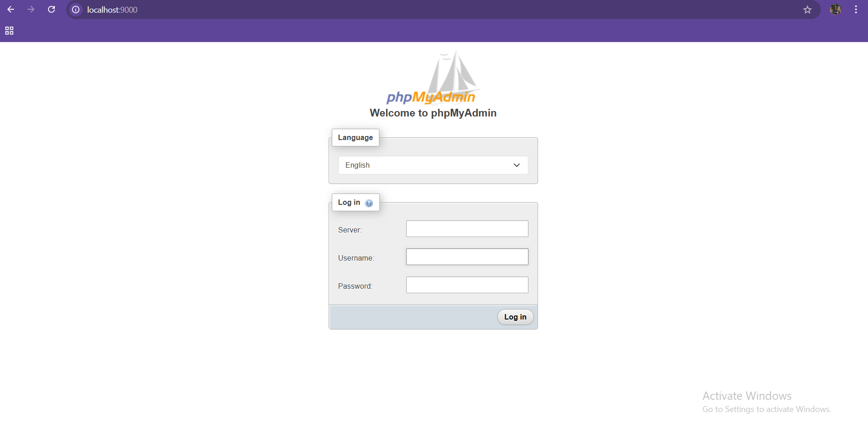868x436 pixels.
Task: Activate the Password field
Action: 467,285
